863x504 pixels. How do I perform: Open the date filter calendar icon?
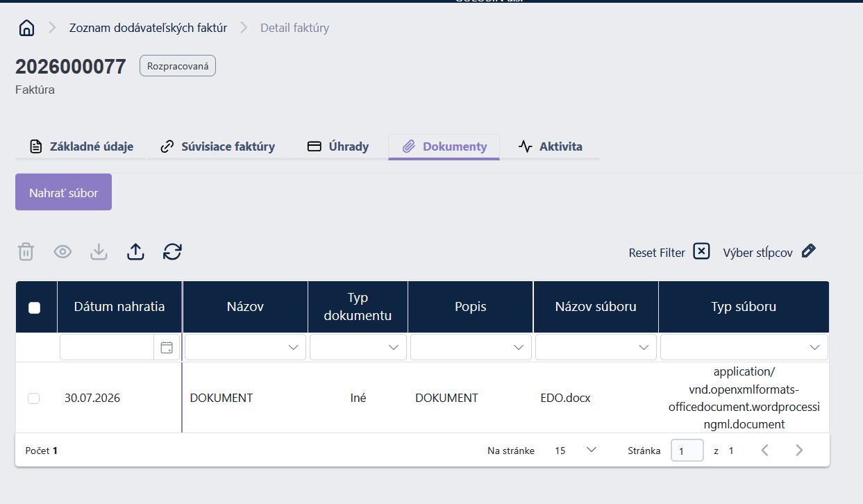click(x=167, y=348)
